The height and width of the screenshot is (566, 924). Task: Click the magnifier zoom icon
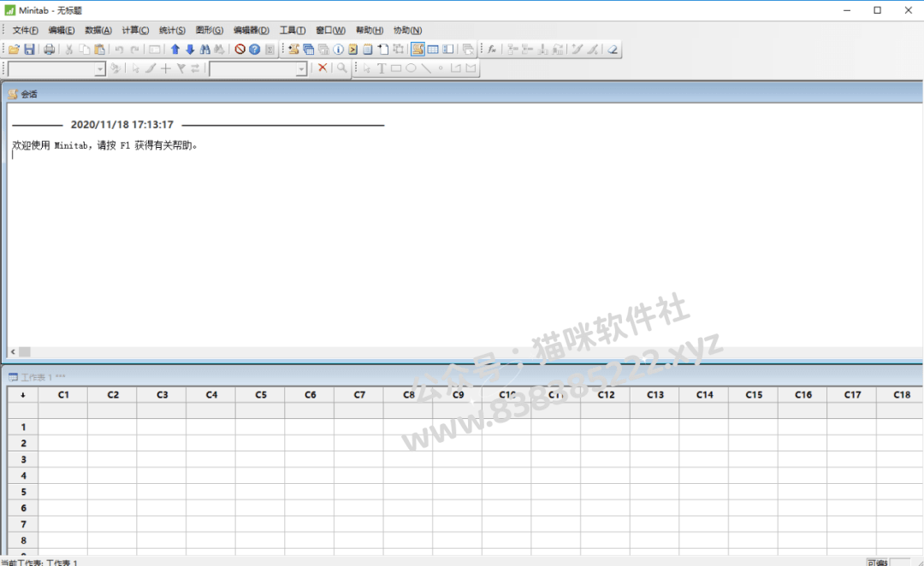pos(341,68)
